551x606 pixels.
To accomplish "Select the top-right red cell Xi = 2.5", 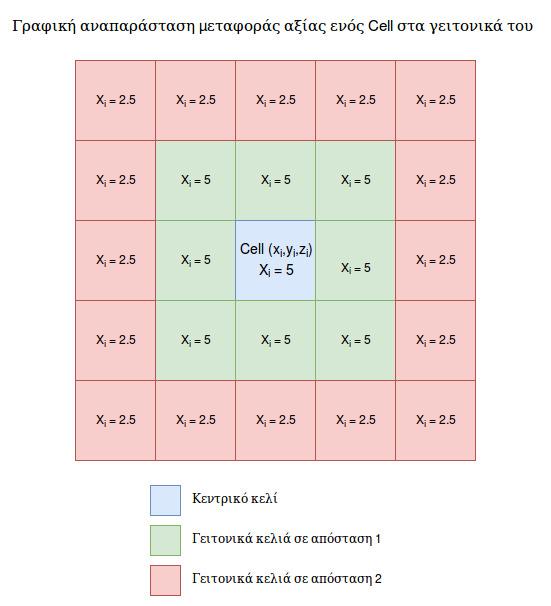I will pyautogui.click(x=435, y=100).
